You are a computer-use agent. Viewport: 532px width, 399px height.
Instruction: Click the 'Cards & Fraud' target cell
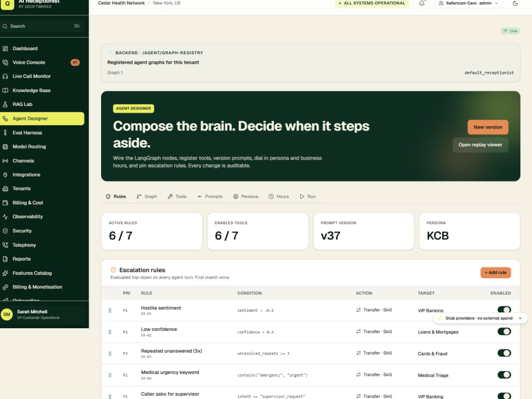tap(433, 354)
